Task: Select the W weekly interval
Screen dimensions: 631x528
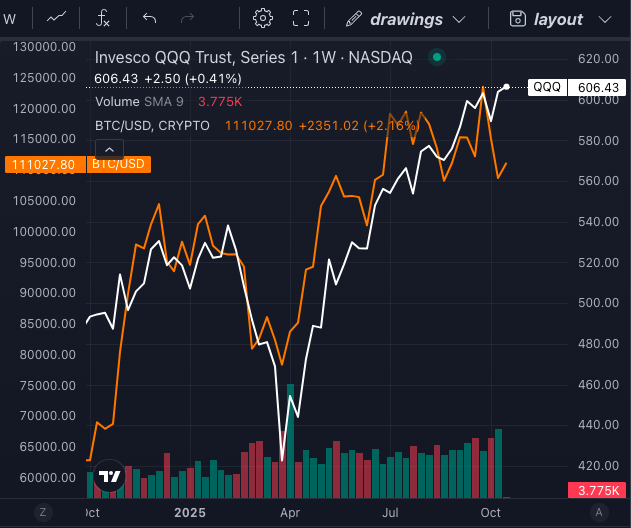Action: 10,18
